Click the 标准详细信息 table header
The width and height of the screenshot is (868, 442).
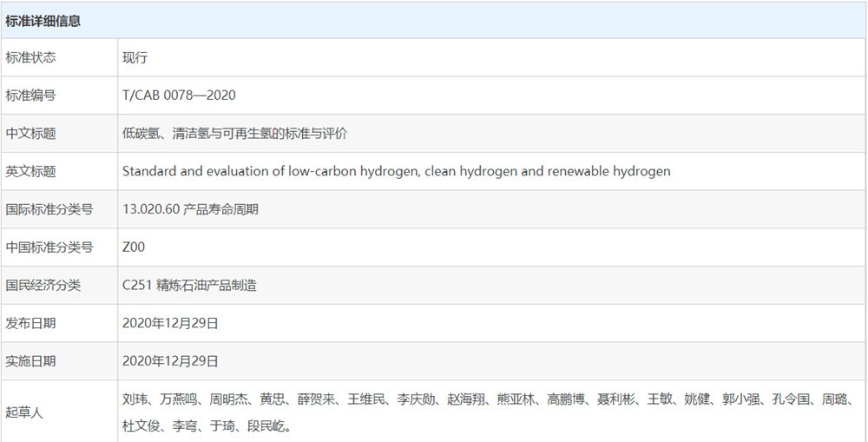coord(43,21)
